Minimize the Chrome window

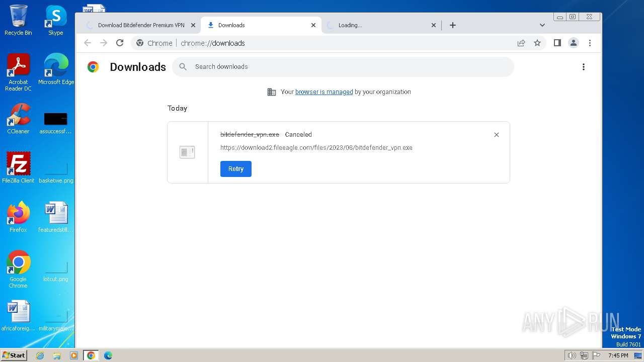click(560, 17)
